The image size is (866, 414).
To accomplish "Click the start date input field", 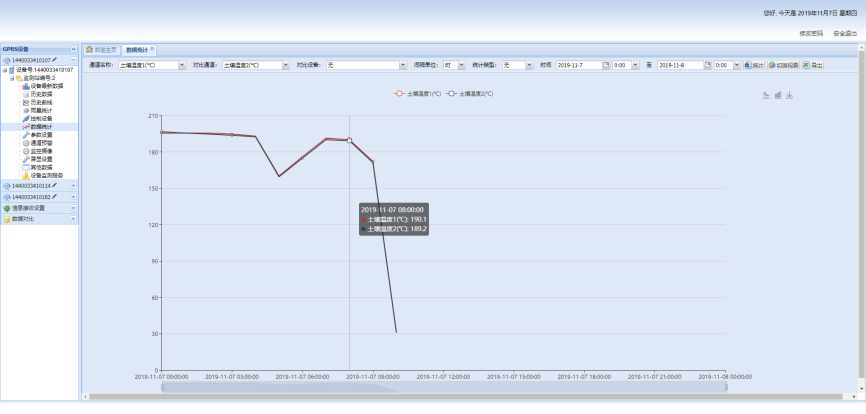I will coord(579,65).
